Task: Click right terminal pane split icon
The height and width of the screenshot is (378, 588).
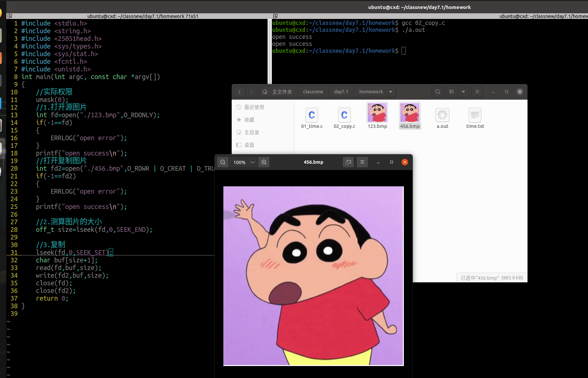Action: click(275, 16)
